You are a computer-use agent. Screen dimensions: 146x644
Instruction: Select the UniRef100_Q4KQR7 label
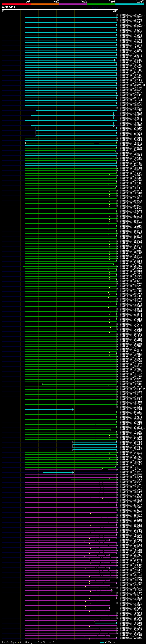click(131, 128)
